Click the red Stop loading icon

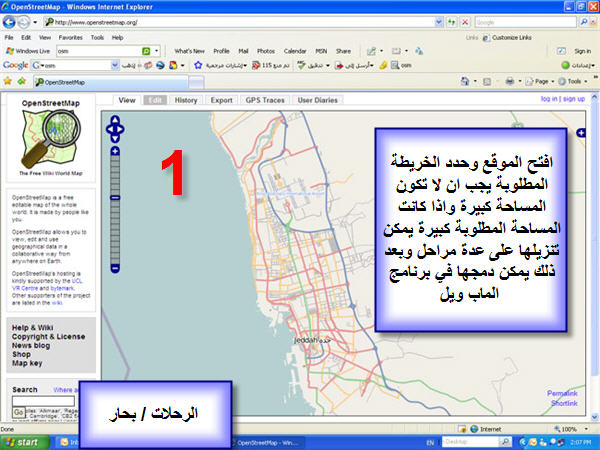465,22
